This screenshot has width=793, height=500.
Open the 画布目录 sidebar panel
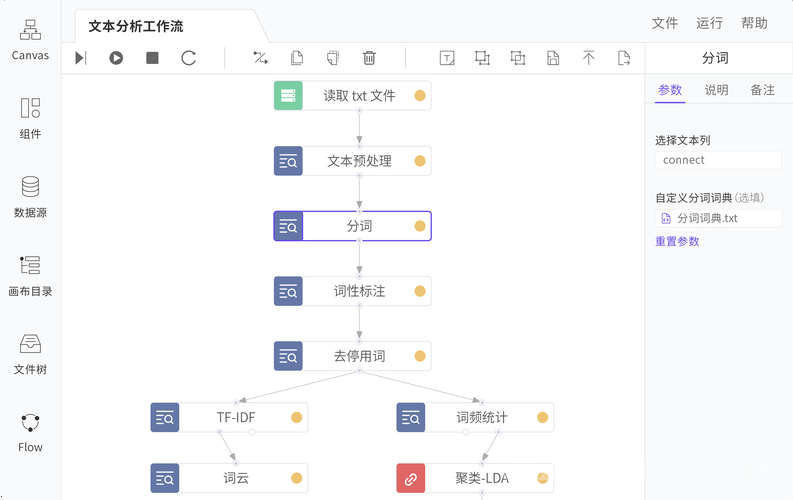[x=30, y=276]
